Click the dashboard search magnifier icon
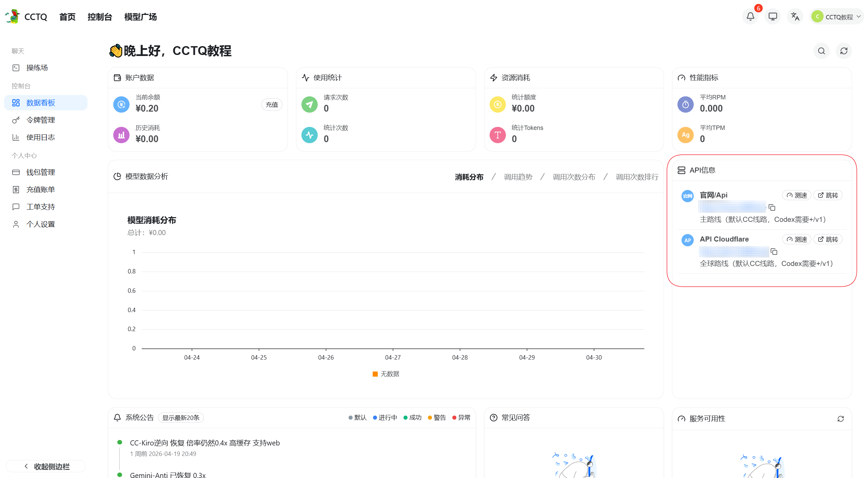 tap(821, 51)
